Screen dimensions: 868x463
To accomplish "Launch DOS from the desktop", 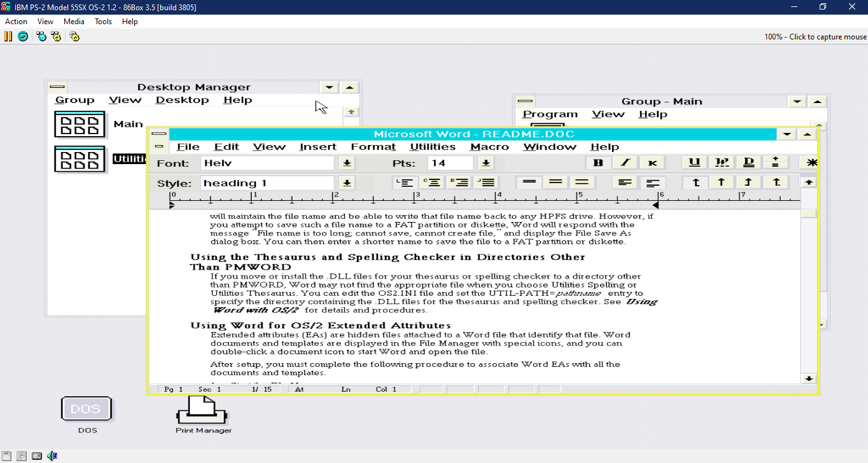I will point(86,409).
